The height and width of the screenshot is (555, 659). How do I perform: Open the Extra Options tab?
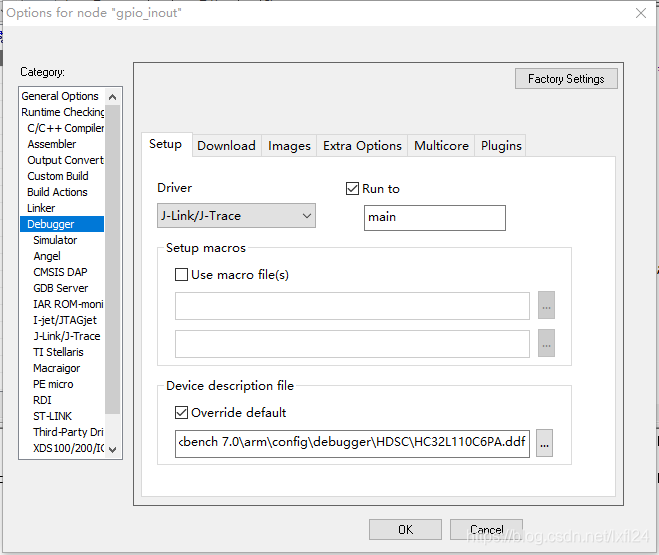[362, 146]
